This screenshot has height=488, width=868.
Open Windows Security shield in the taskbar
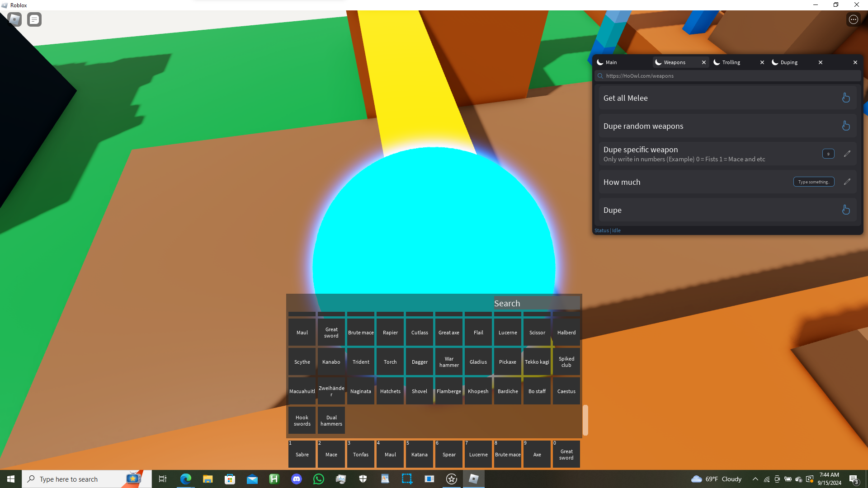(x=363, y=479)
